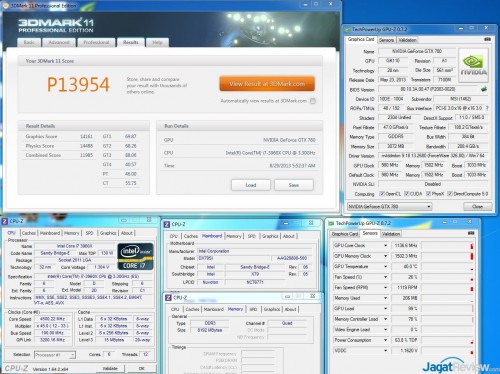The image size is (500, 374).
Task: Click the Intel Core i7 logo in CPU-Z
Action: [136, 256]
